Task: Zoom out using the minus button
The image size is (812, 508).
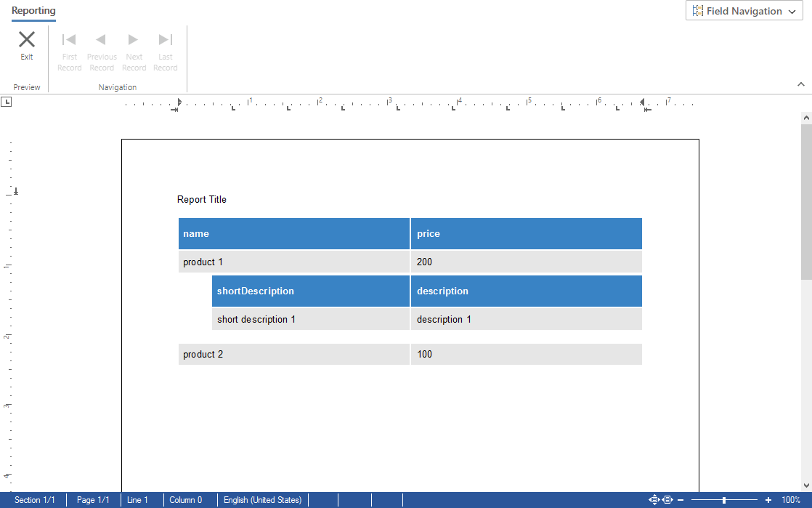Action: coord(681,500)
